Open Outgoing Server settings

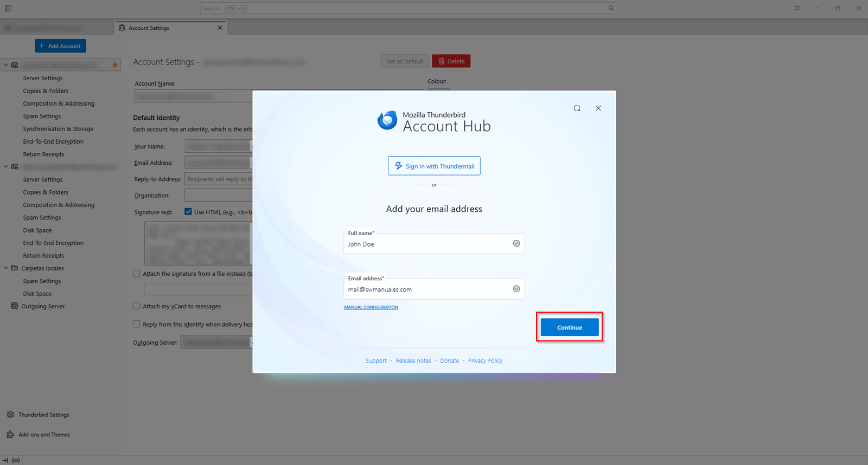[x=43, y=306]
